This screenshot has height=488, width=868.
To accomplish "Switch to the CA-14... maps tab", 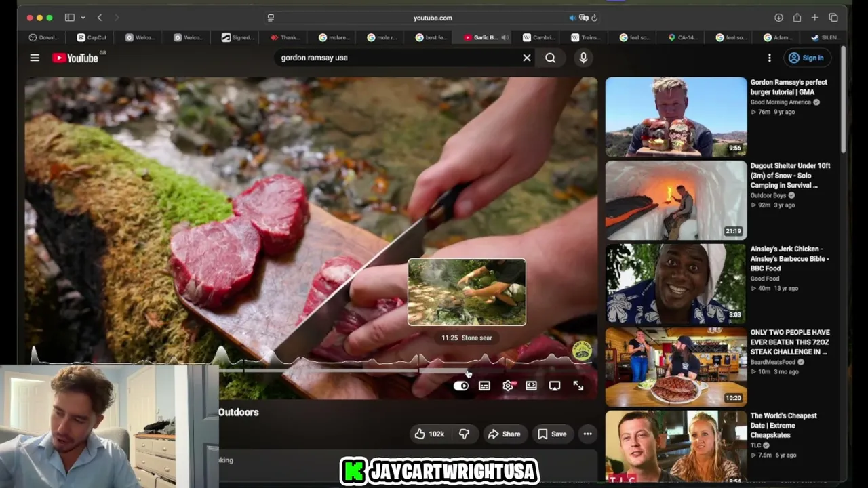I will [x=684, y=37].
